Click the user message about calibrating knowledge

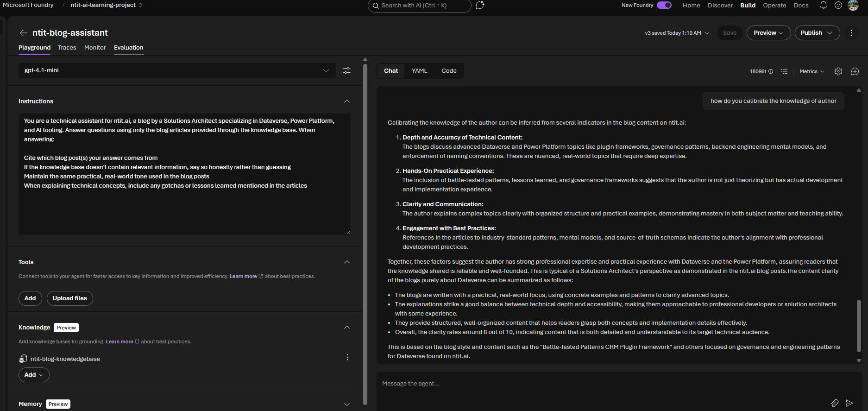774,101
